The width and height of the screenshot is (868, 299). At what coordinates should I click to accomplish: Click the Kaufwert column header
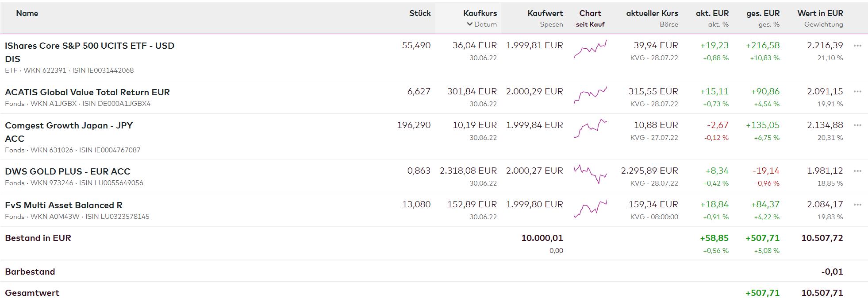(545, 13)
